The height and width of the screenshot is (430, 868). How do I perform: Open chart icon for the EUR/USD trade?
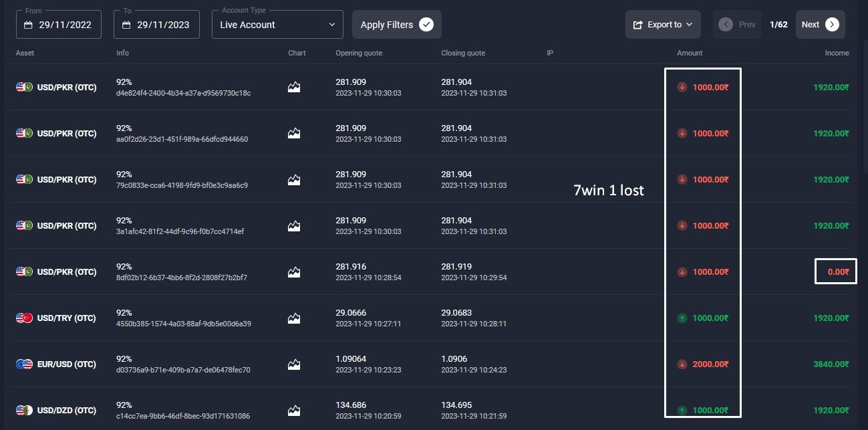pyautogui.click(x=294, y=364)
